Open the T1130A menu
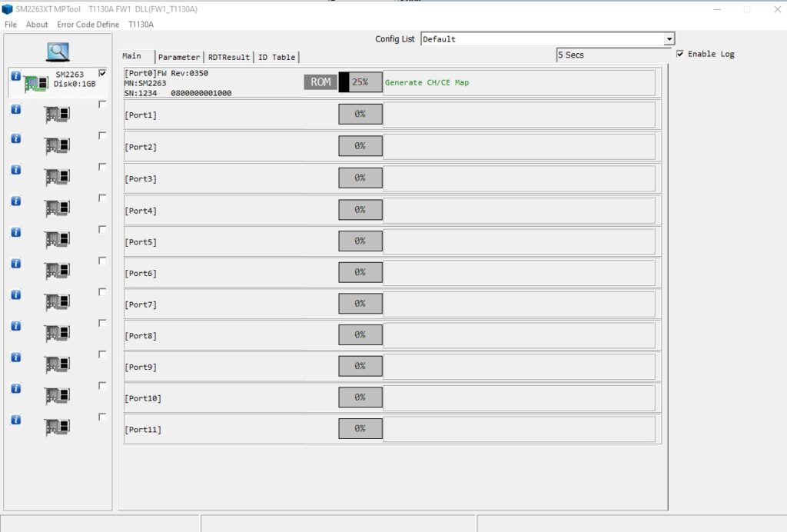 coord(141,24)
